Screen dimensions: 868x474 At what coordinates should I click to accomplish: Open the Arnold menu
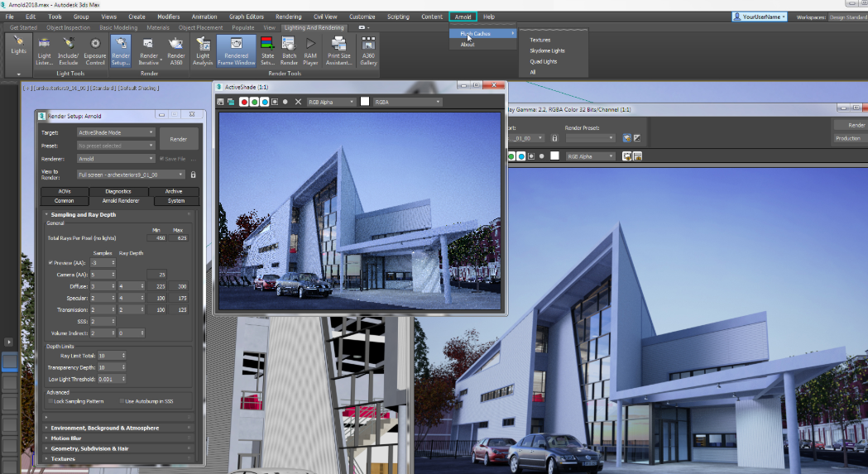(463, 17)
